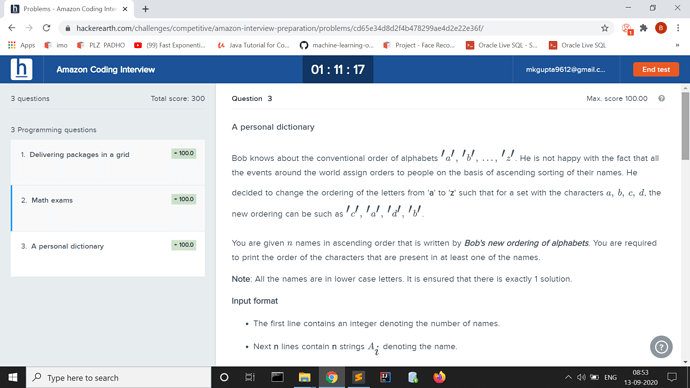Image resolution: width=690 pixels, height=388 pixels.
Task: Show hidden system tray icons
Action: (x=568, y=377)
